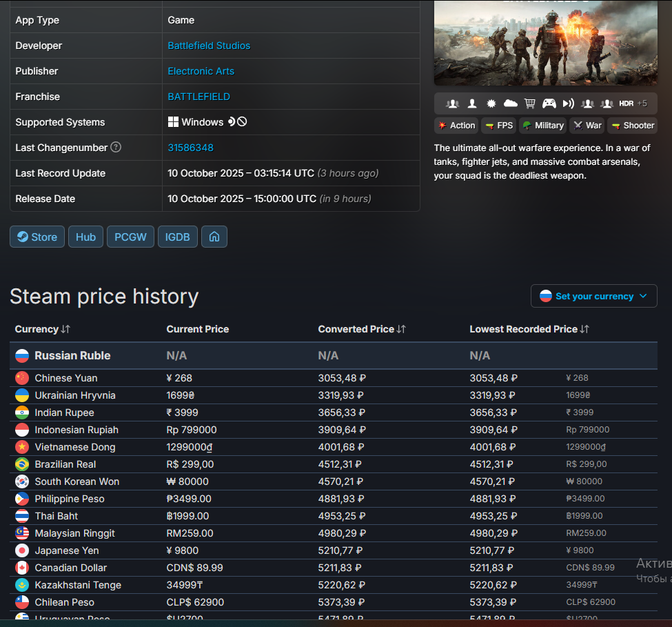Viewport: 672px width, 627px height.
Task: Open the Steam Store page button
Action: pos(37,237)
